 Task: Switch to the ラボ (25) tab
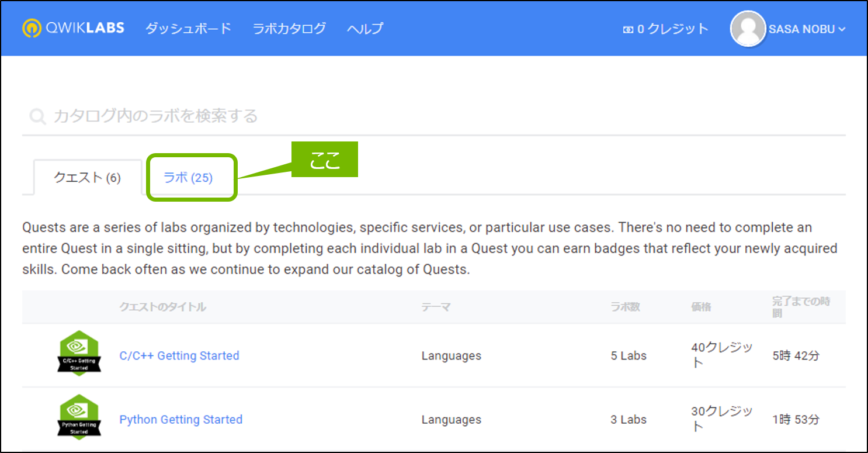click(188, 178)
